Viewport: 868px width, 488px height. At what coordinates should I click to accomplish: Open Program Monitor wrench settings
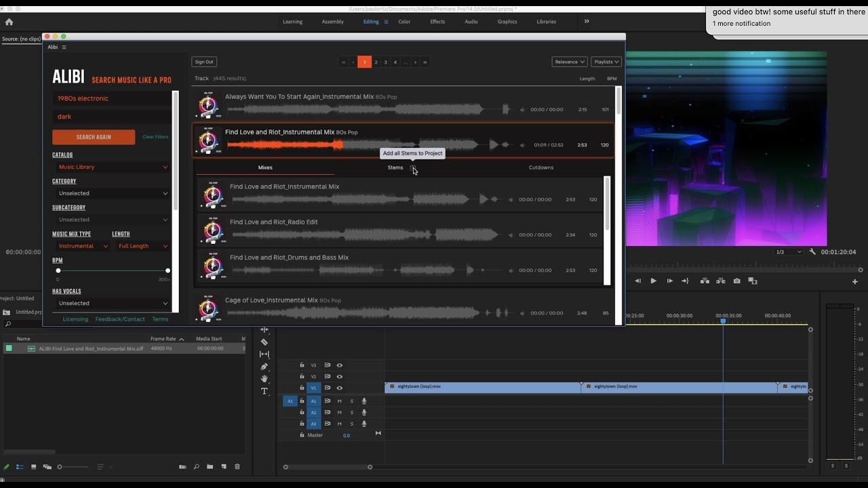pyautogui.click(x=812, y=252)
